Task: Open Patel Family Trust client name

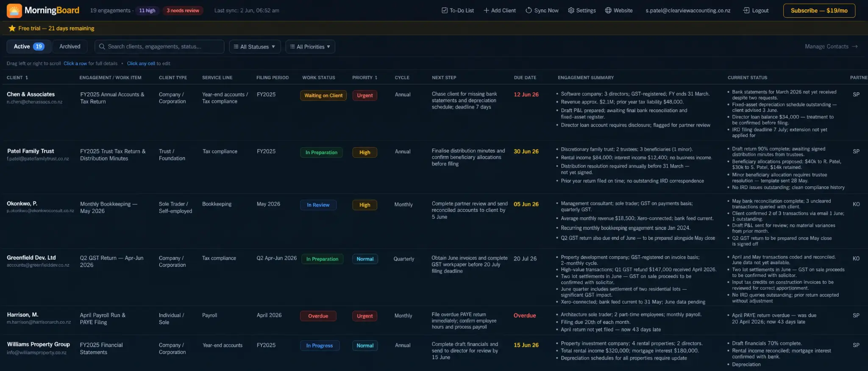Action: click(31, 151)
